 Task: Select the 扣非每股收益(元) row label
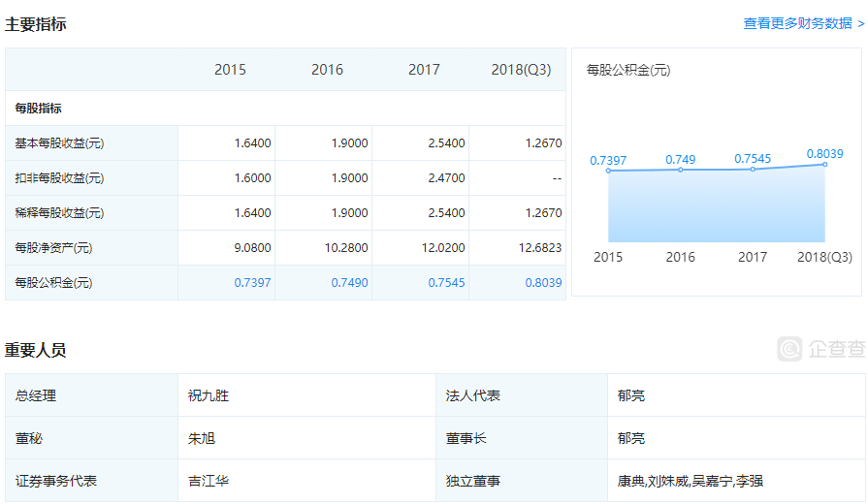pos(59,178)
